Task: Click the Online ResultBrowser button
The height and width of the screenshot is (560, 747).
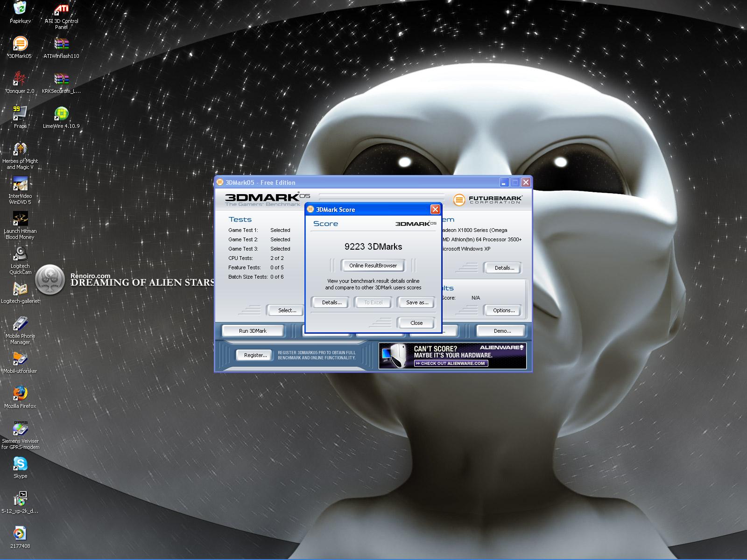Action: (x=373, y=266)
